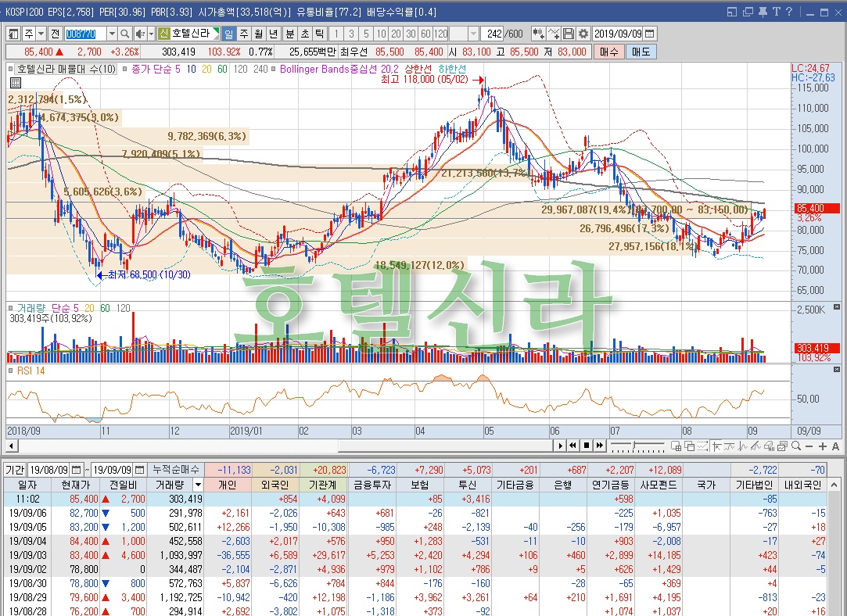Open the dropdown arrow next to 주 button
Viewport: 847px width, 616px height.
click(x=41, y=34)
